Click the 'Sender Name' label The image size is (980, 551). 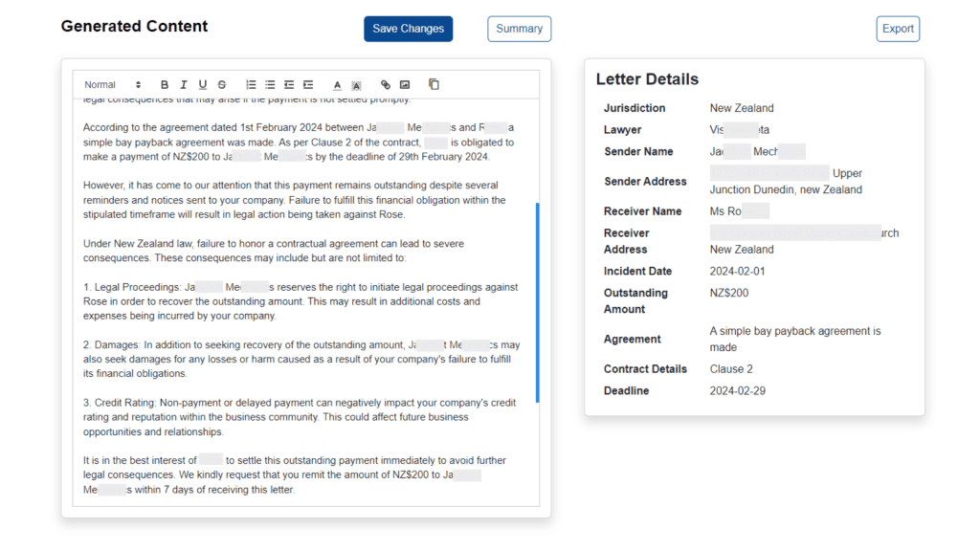tap(638, 152)
